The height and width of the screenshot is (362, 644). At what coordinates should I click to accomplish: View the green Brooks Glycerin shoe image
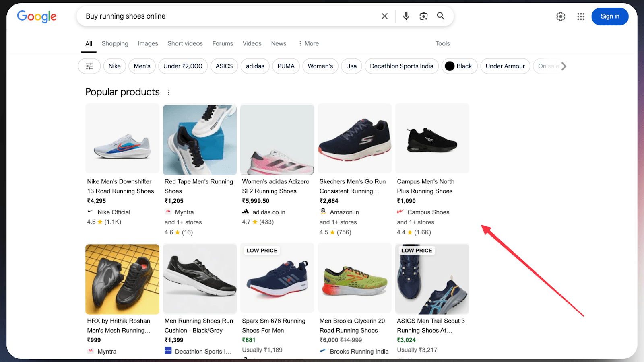pyautogui.click(x=355, y=278)
